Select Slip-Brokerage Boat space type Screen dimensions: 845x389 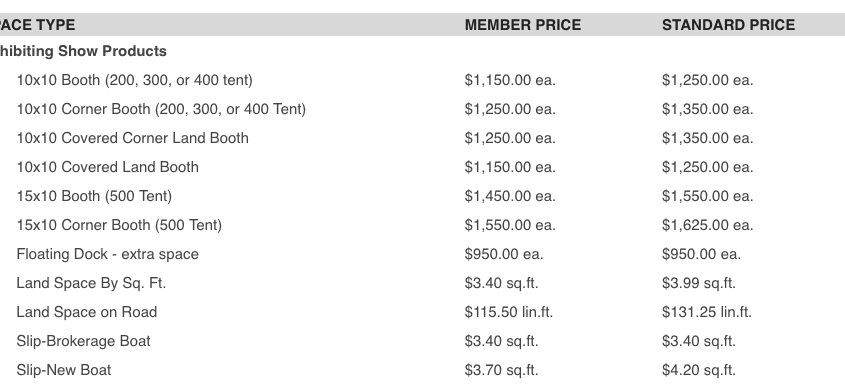84,341
